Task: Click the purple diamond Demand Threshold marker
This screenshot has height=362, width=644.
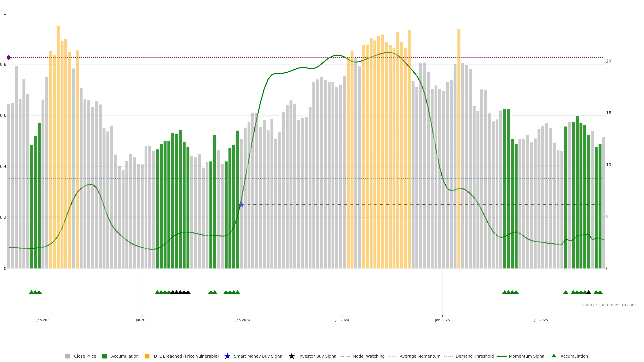Action: [9, 58]
